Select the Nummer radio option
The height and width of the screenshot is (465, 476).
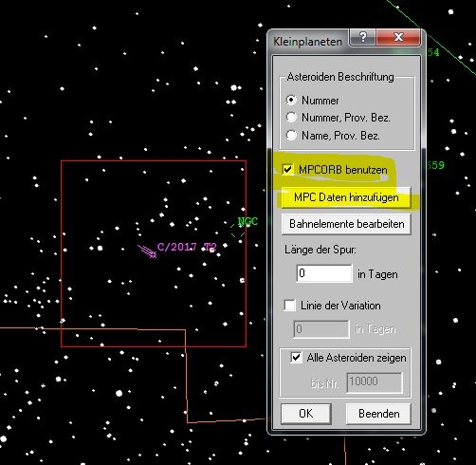291,100
